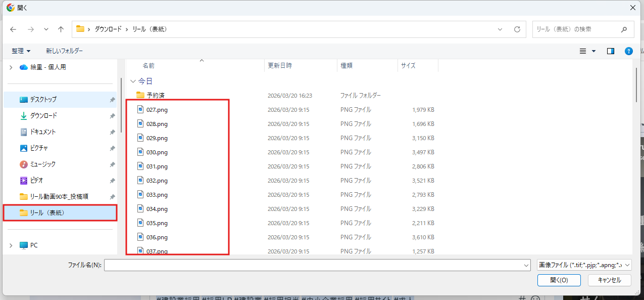Click the back navigation arrow

click(13, 29)
